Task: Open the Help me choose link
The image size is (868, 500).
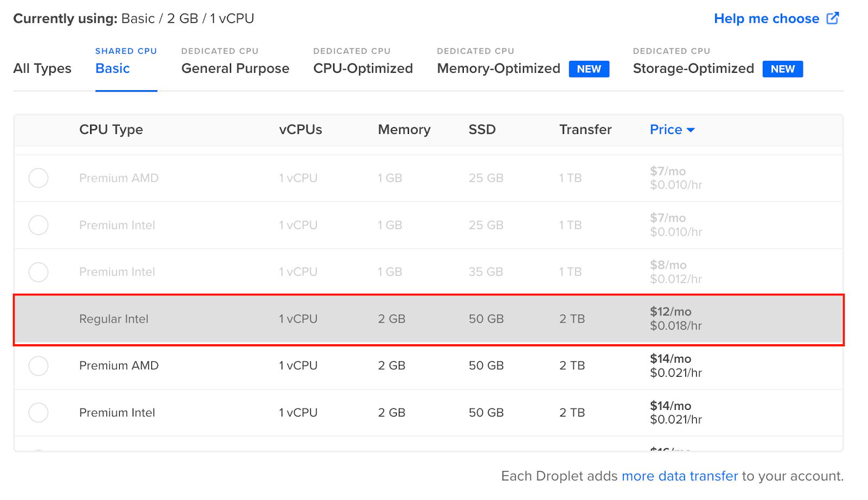Action: [767, 18]
